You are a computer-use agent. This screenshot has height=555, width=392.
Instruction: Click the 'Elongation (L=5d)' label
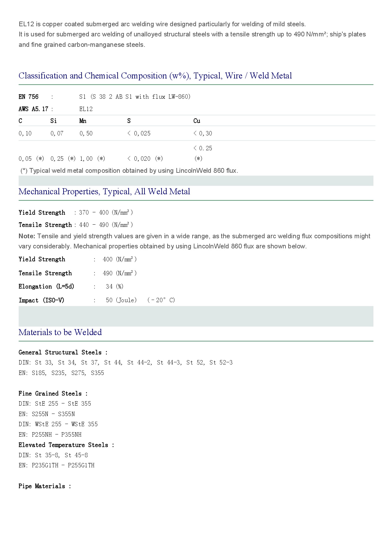(46, 287)
